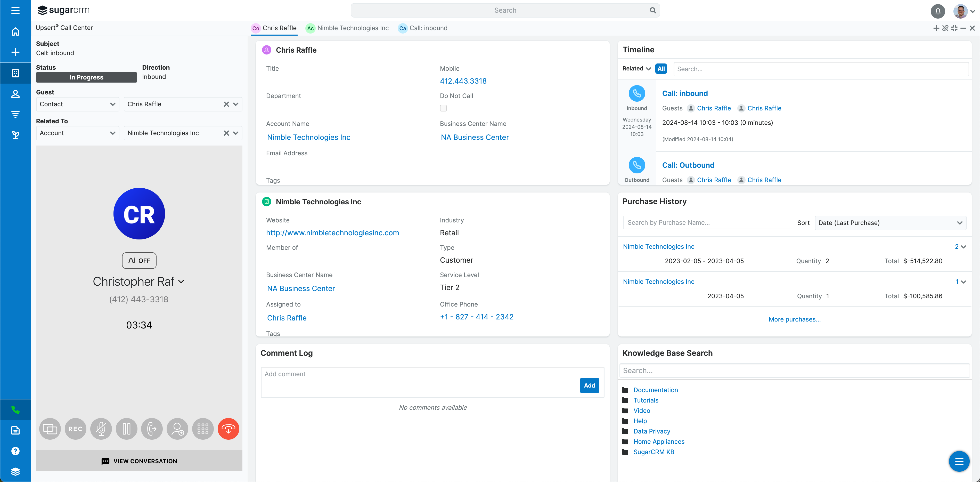
Task: Mute the microphone in call controls
Action: point(101,429)
